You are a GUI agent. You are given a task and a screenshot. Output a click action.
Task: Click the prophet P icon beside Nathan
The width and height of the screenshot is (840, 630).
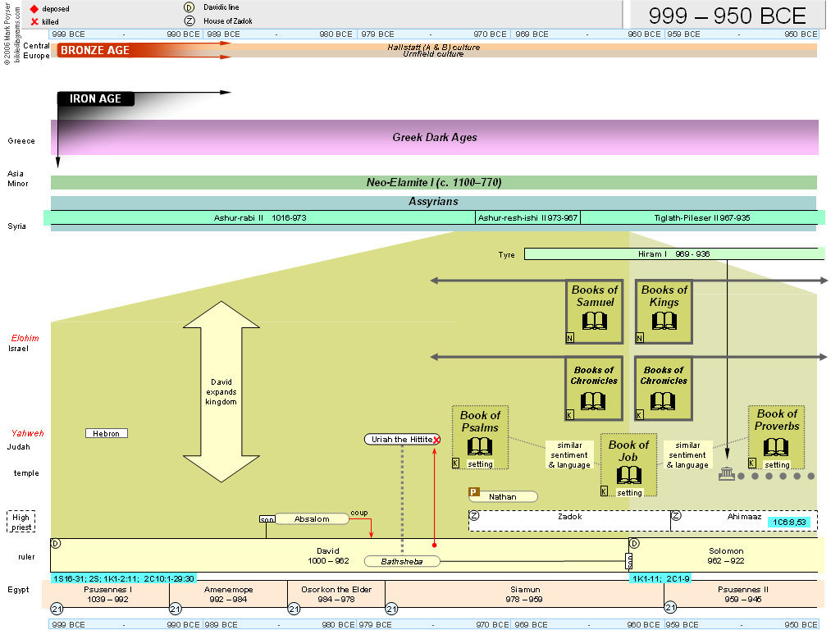473,492
